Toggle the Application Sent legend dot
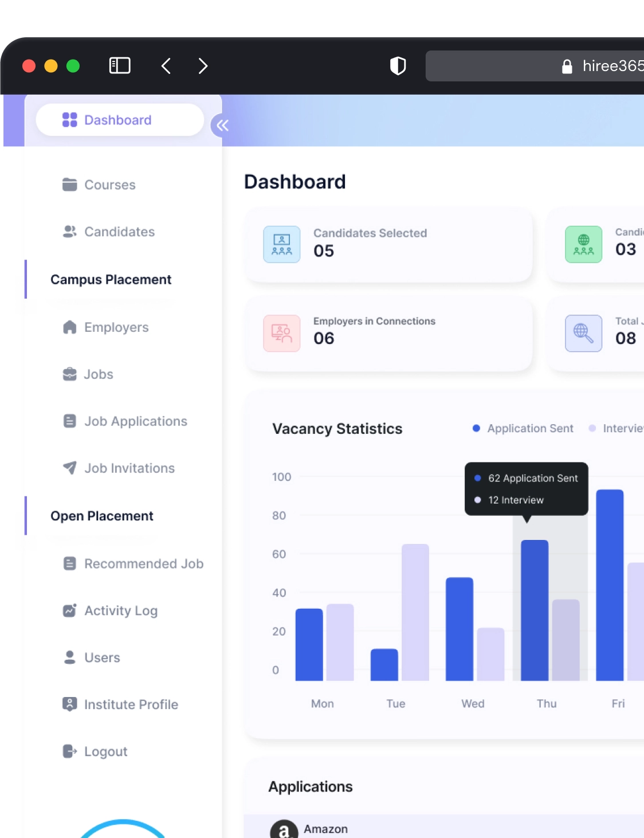644x838 pixels. click(476, 428)
